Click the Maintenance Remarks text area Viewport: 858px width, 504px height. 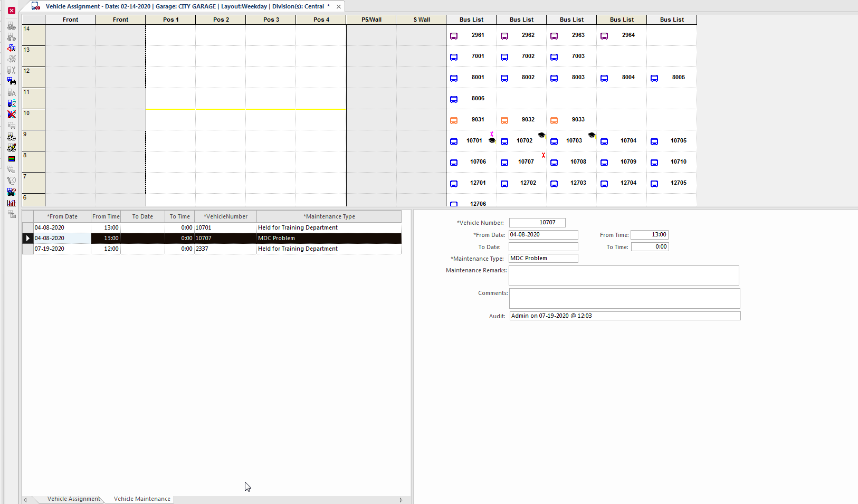pyautogui.click(x=624, y=275)
